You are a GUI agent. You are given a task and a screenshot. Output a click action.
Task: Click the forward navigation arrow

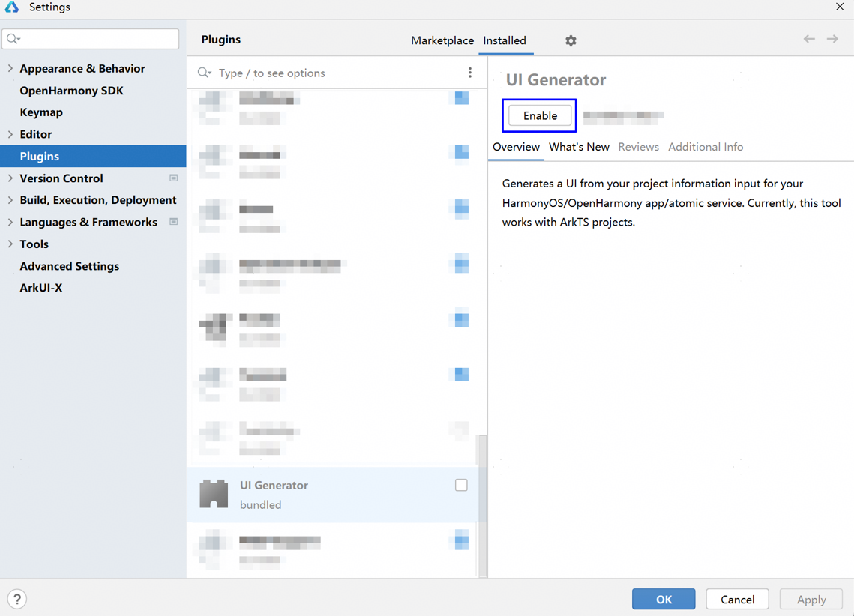832,39
